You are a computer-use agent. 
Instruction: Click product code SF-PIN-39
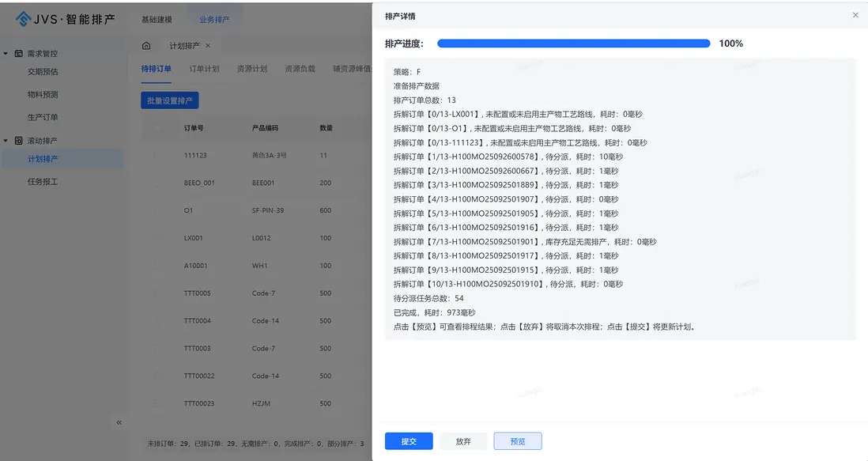click(x=268, y=211)
